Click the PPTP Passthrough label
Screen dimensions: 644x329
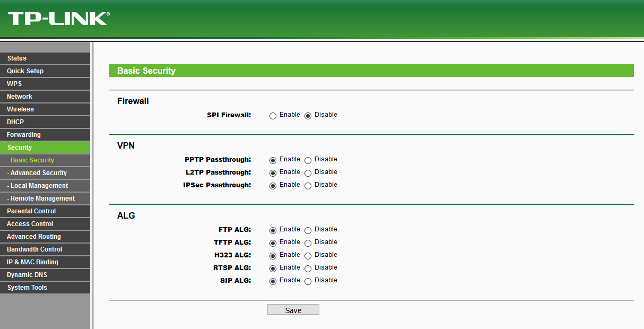click(x=217, y=159)
